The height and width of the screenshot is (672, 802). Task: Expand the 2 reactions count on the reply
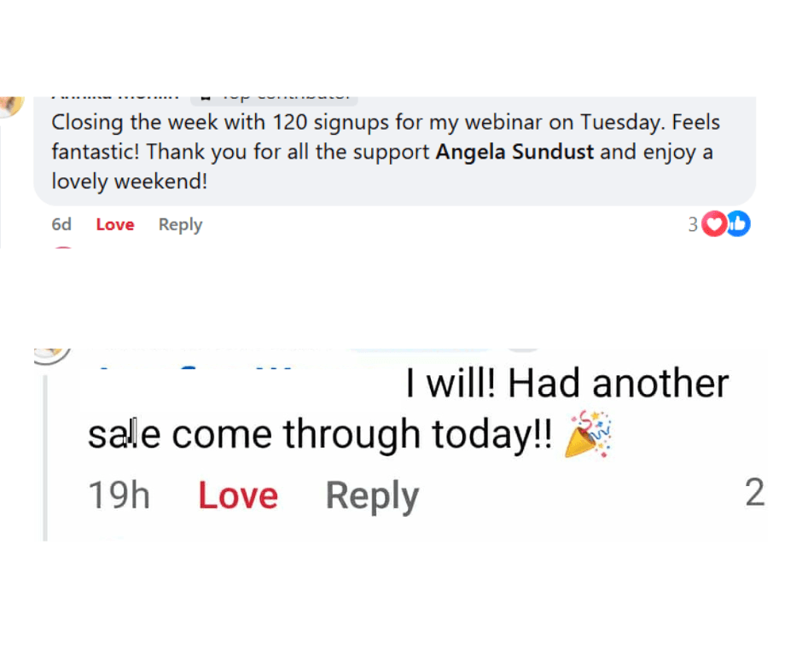click(754, 494)
